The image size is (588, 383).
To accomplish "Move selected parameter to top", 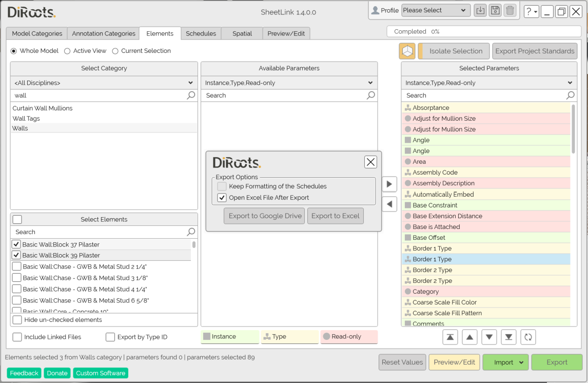I will (x=450, y=337).
